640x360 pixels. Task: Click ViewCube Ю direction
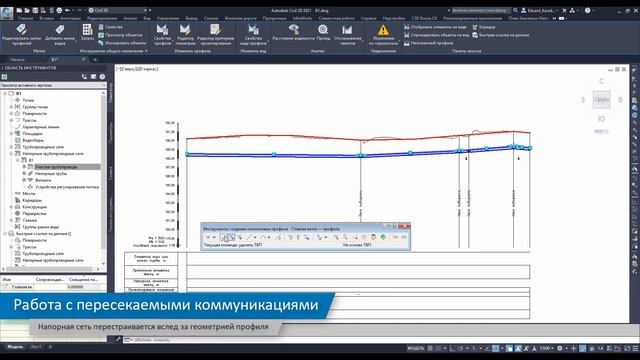point(602,119)
